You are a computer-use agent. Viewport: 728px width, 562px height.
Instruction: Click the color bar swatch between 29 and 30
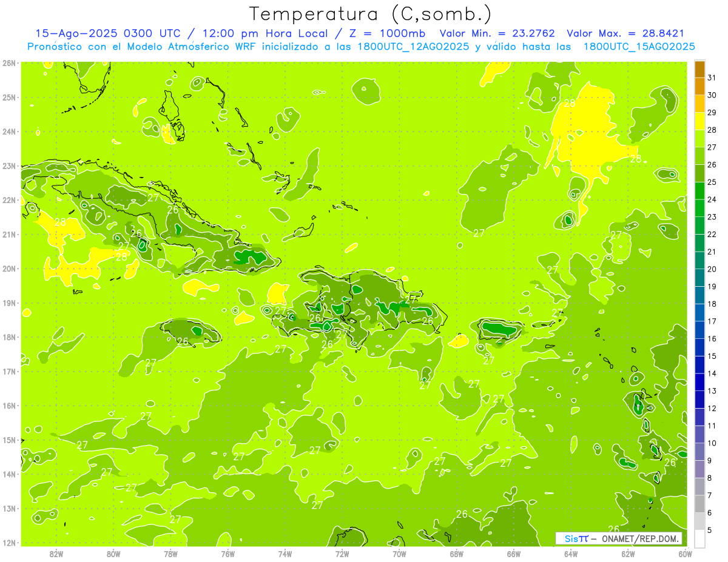[699, 104]
